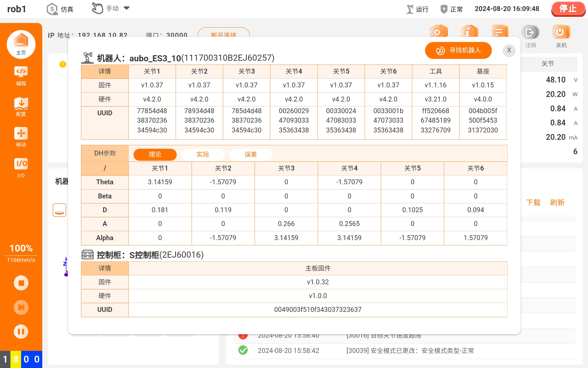The height and width of the screenshot is (368, 588).
Task: Click the 主板固件 header cell
Action: tap(318, 268)
